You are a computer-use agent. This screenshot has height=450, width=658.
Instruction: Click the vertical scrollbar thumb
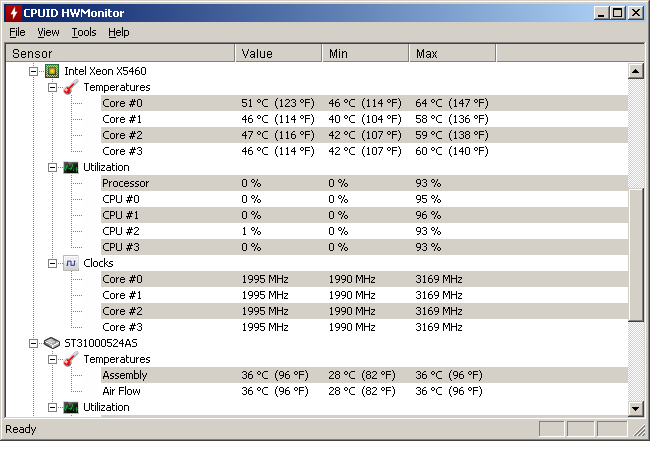(x=636, y=255)
